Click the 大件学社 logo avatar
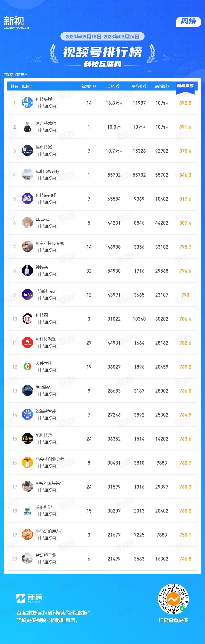Viewport: 205px width, 644px height. coord(27,367)
